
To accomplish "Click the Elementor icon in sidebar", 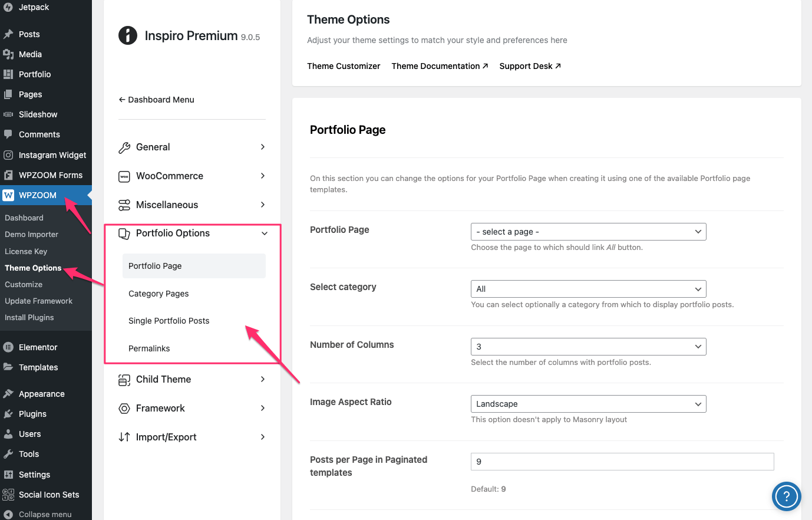I will point(8,347).
